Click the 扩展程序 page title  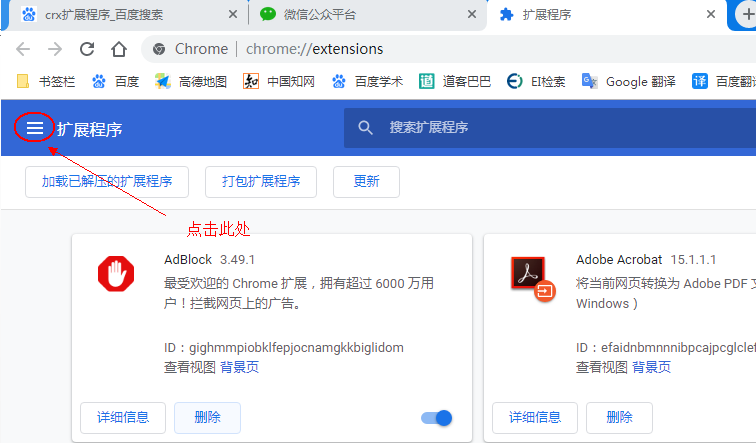(90, 129)
